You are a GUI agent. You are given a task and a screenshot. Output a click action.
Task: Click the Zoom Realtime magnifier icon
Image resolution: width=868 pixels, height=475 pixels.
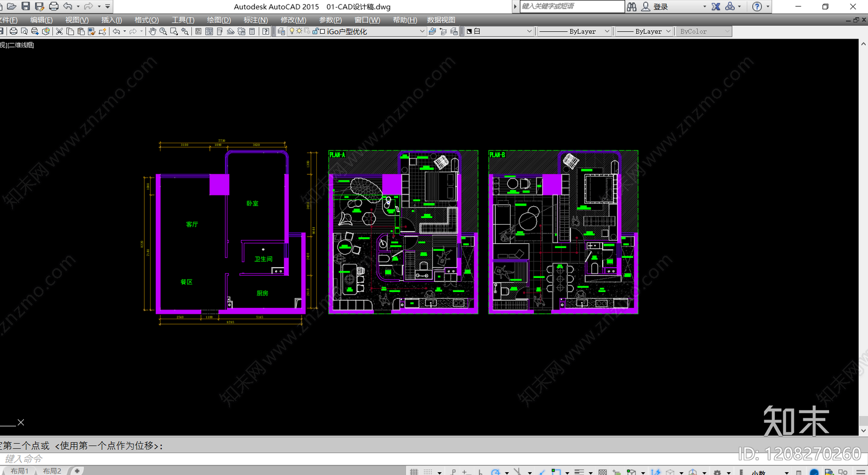tap(163, 31)
